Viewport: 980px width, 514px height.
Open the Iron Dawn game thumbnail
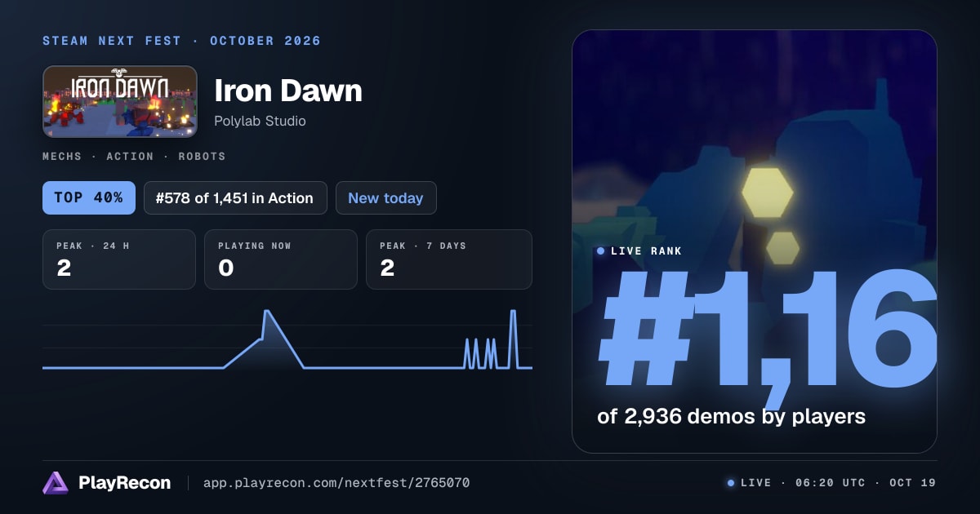tap(119, 101)
